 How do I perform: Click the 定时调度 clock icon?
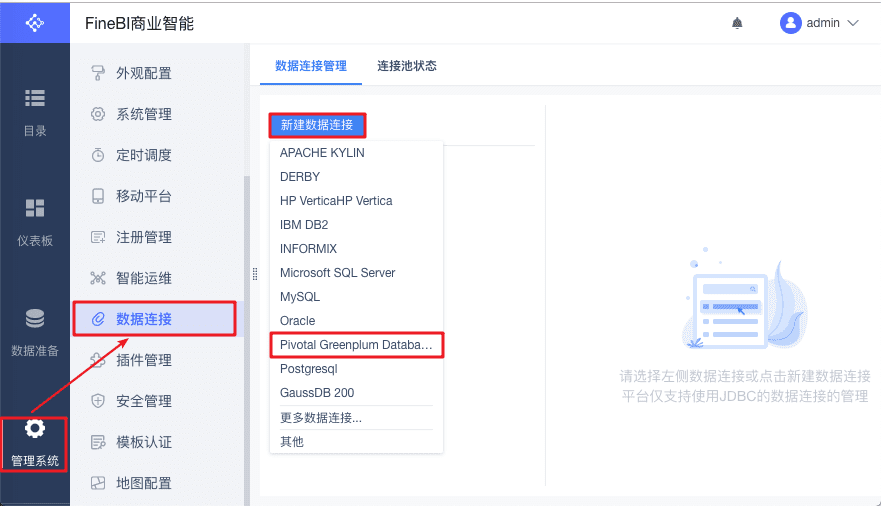pyautogui.click(x=98, y=155)
